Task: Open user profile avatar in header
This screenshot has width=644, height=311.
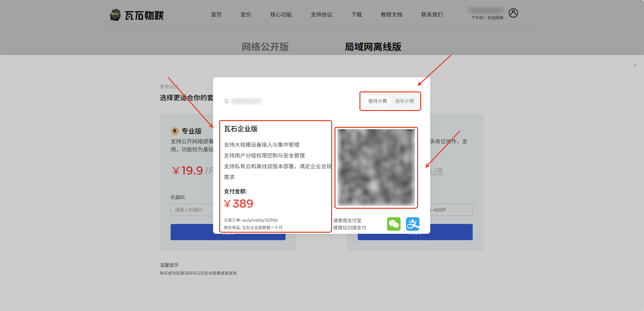Action: point(513,13)
